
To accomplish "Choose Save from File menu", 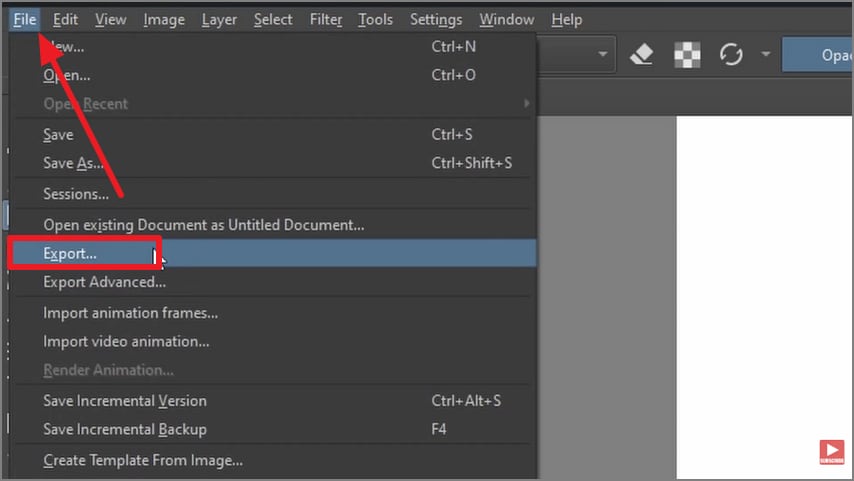I will click(273, 135).
